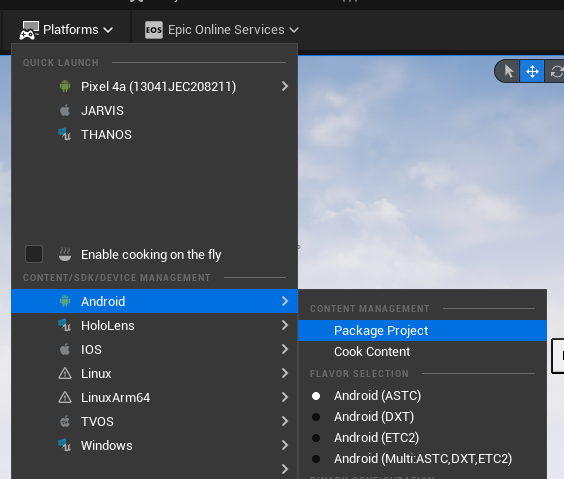Expand the Pixel 4a submenu arrow
Viewport: 564px width, 479px height.
click(285, 86)
